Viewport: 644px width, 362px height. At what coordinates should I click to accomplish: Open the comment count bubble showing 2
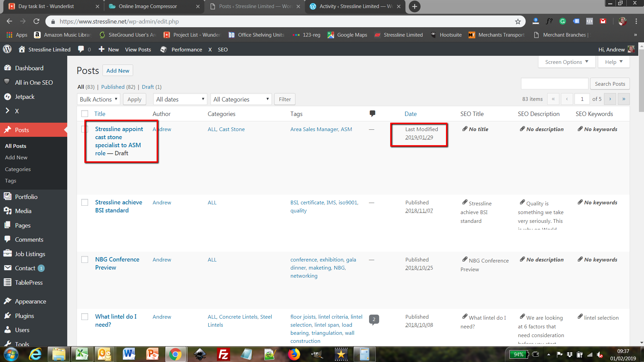pyautogui.click(x=374, y=319)
